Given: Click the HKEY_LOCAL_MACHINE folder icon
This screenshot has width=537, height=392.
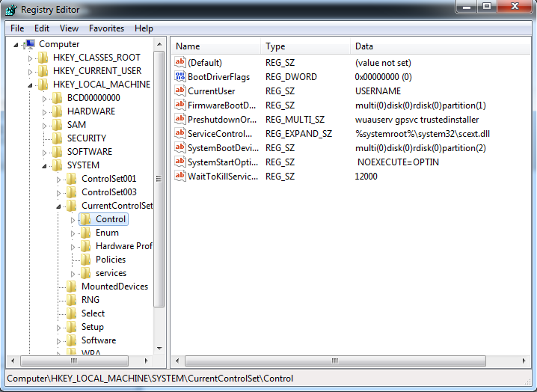Looking at the screenshot, I should [43, 85].
